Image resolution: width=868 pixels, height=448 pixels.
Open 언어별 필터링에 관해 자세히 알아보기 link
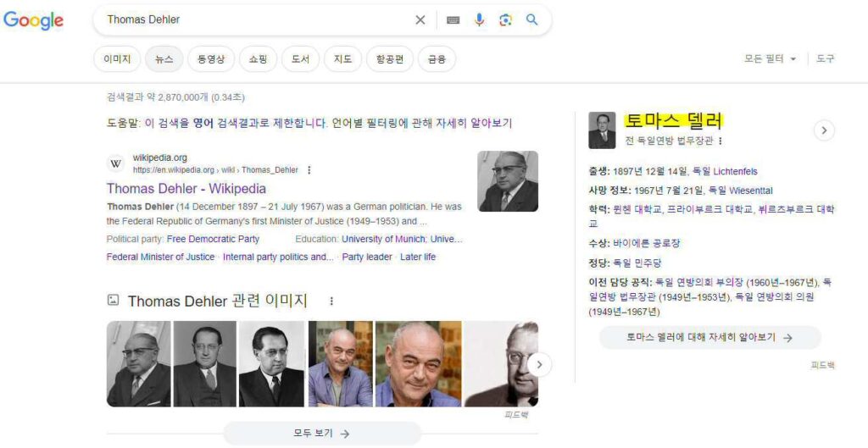(x=422, y=123)
